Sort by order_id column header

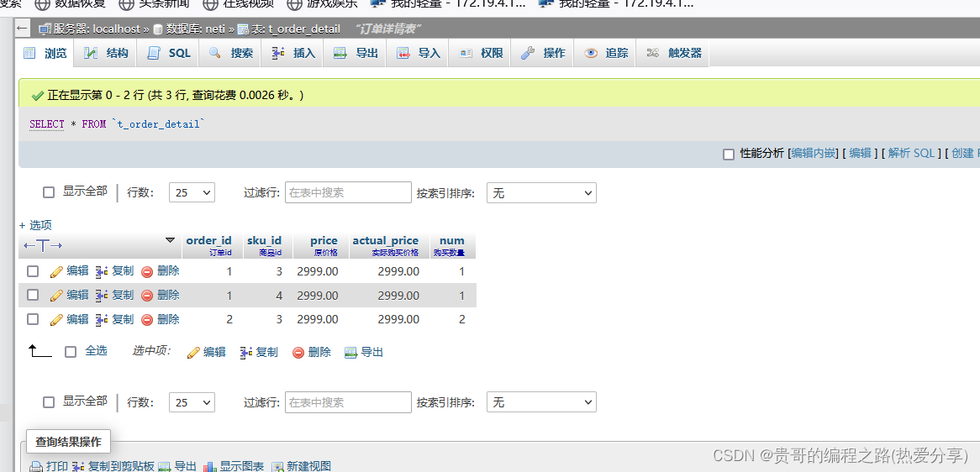point(208,240)
